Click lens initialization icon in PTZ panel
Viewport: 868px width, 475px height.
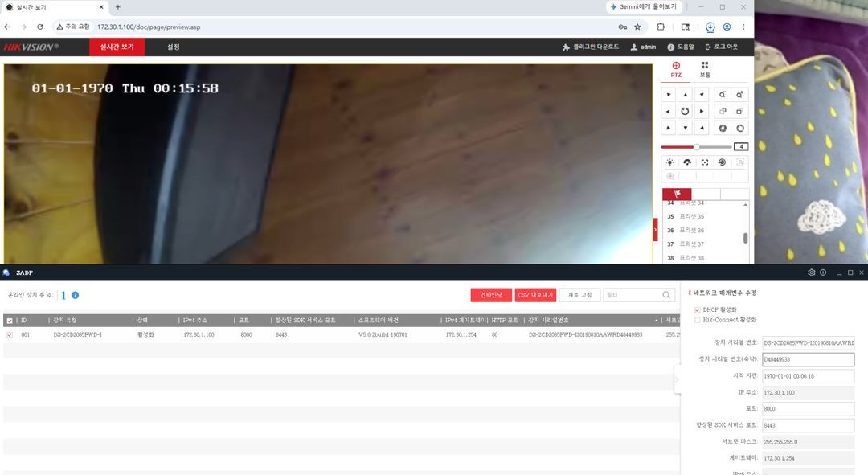point(722,162)
